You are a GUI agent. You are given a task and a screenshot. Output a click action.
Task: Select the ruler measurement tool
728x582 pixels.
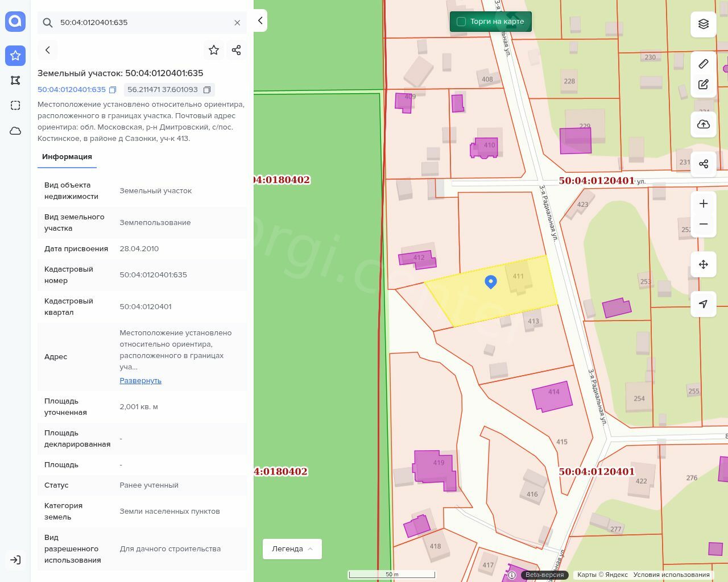[x=704, y=64]
